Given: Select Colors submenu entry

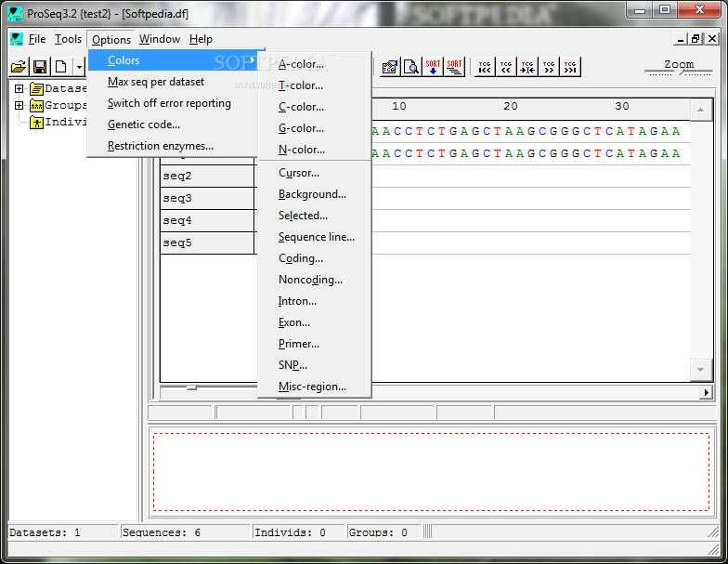Looking at the screenshot, I should (173, 60).
